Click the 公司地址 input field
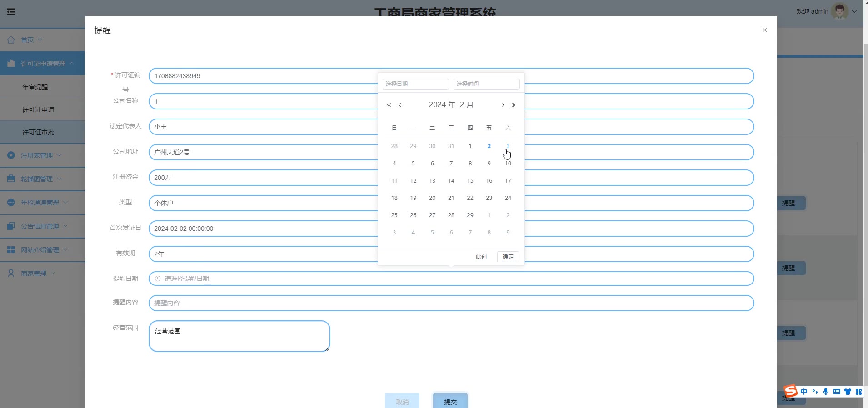Viewport: 868px width, 408px height. 451,152
